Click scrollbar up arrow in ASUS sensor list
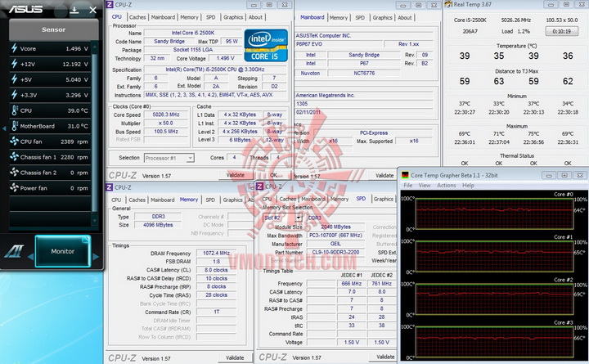The width and height of the screenshot is (589, 364). tap(95, 47)
